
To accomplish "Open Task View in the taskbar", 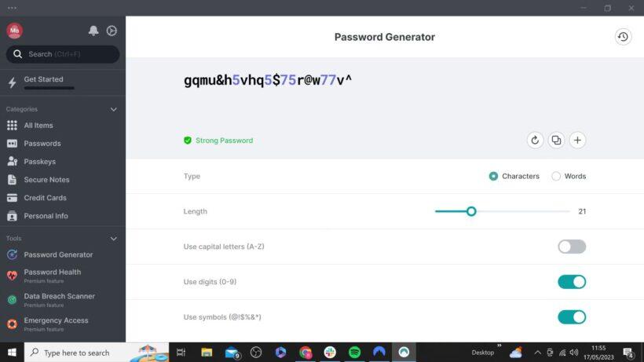I will 181,352.
